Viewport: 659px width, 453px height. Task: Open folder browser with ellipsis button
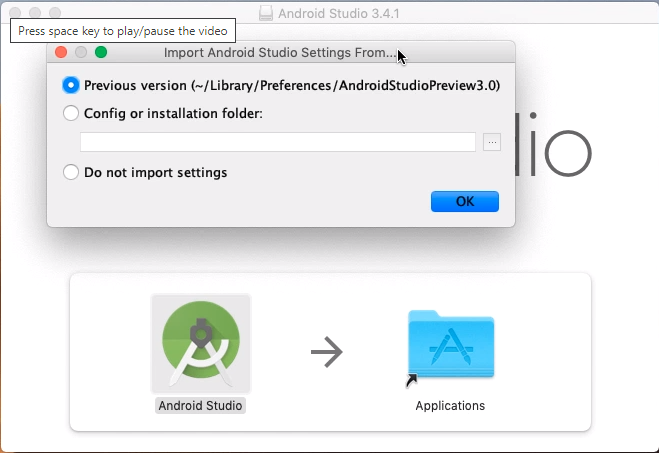[x=492, y=142]
